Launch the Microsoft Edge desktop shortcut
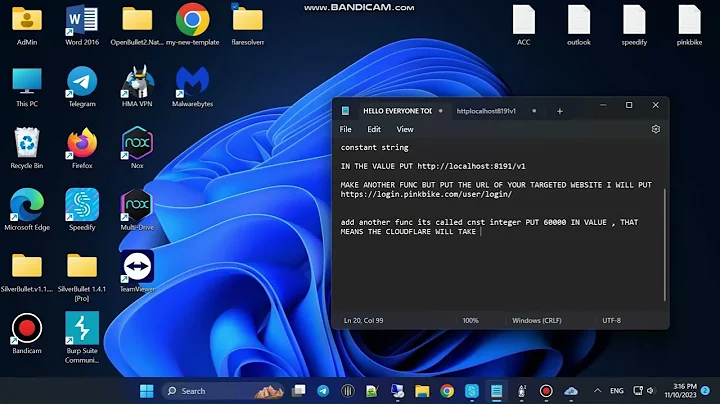 27,210
